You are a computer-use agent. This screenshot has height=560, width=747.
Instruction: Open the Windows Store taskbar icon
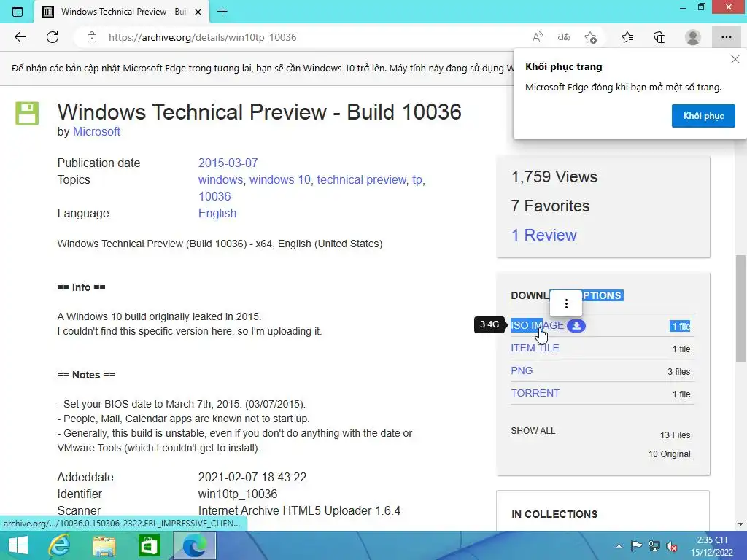pos(149,545)
